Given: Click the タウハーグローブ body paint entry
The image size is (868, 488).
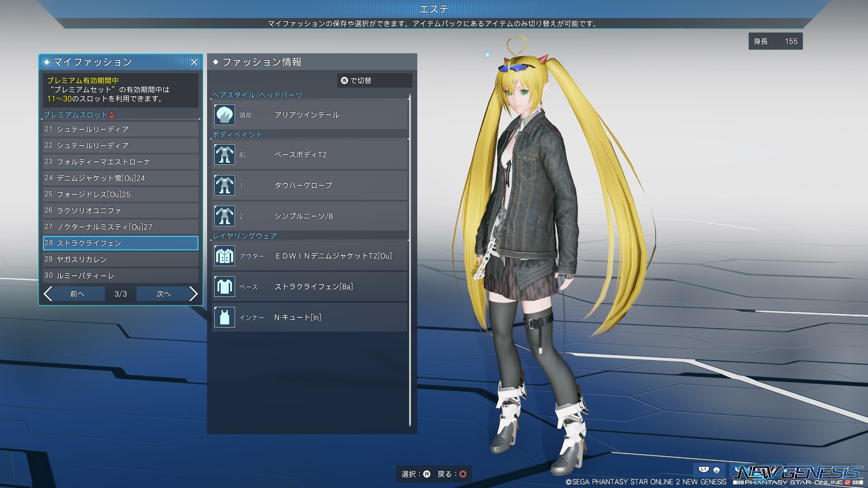Looking at the screenshot, I should [x=310, y=185].
